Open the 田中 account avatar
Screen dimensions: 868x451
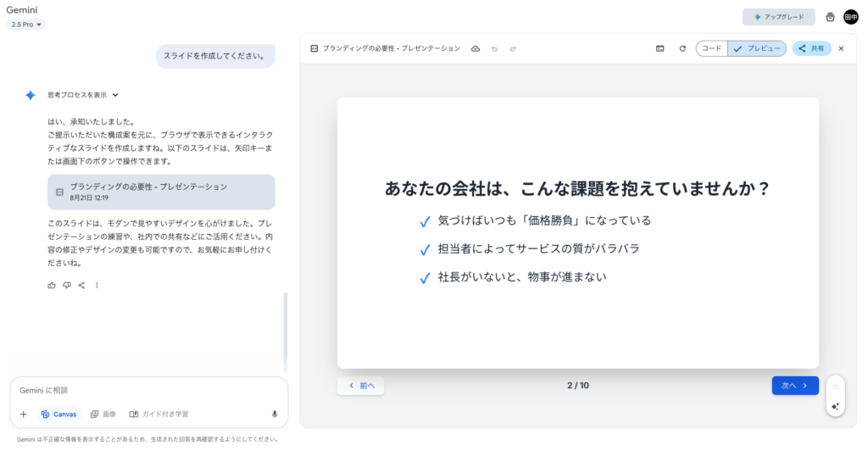point(851,17)
